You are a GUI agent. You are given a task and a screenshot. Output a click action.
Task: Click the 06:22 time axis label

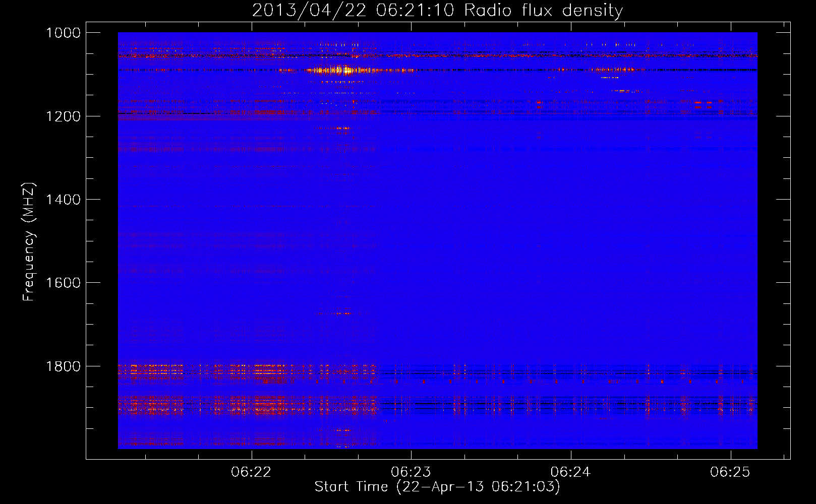click(x=251, y=472)
